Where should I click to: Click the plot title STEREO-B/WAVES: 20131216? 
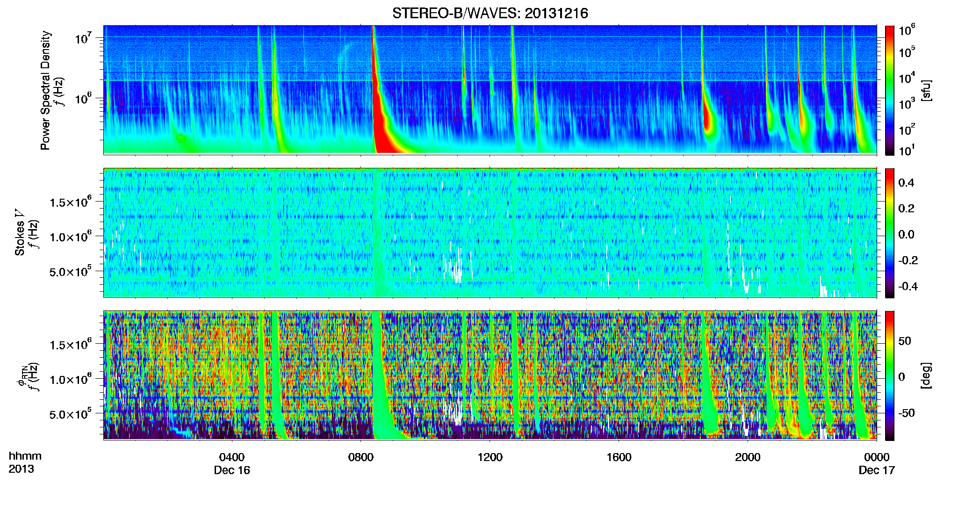490,13
